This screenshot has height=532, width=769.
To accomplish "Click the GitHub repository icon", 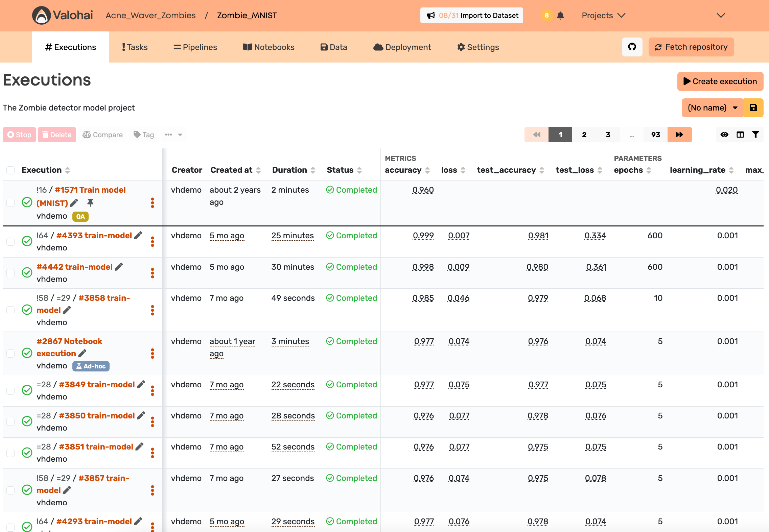I will (x=632, y=47).
